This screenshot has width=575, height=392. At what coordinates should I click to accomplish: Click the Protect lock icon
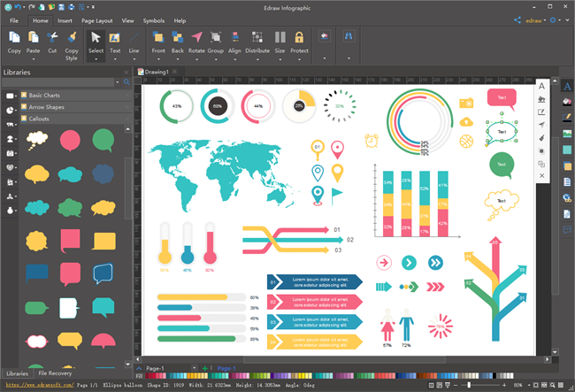[299, 37]
